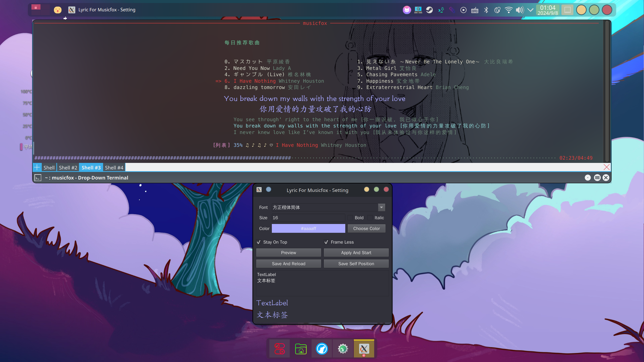Open the volume speaker tray icon
This screenshot has width=644, height=362.
(520, 10)
